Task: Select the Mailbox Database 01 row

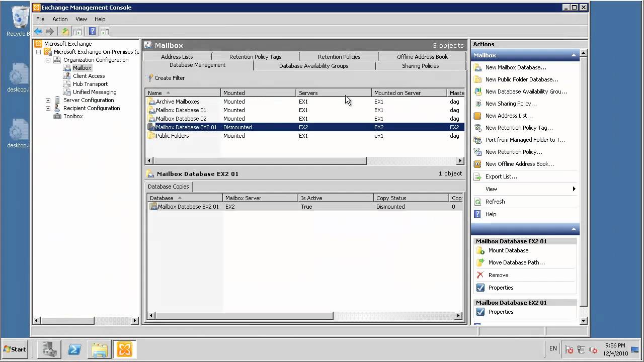Action: tap(305, 110)
